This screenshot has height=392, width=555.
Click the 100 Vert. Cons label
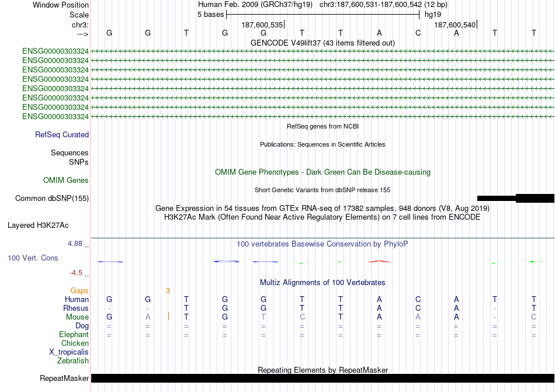click(x=33, y=258)
